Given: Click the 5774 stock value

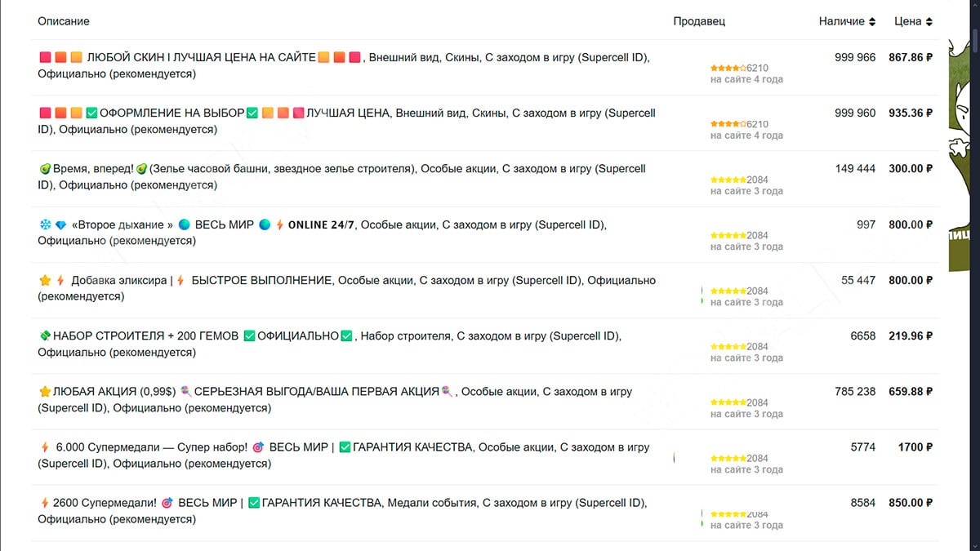Looking at the screenshot, I should coord(862,447).
